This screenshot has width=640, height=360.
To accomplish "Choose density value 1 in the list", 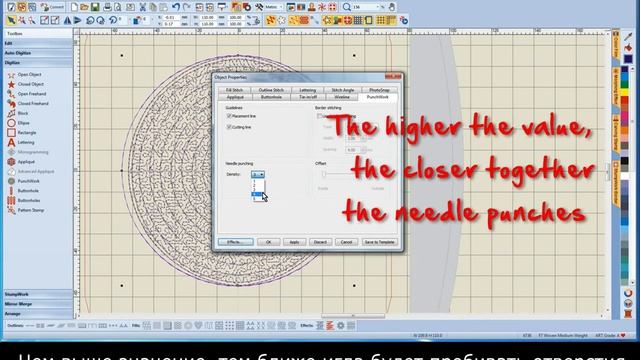I will point(257,180).
